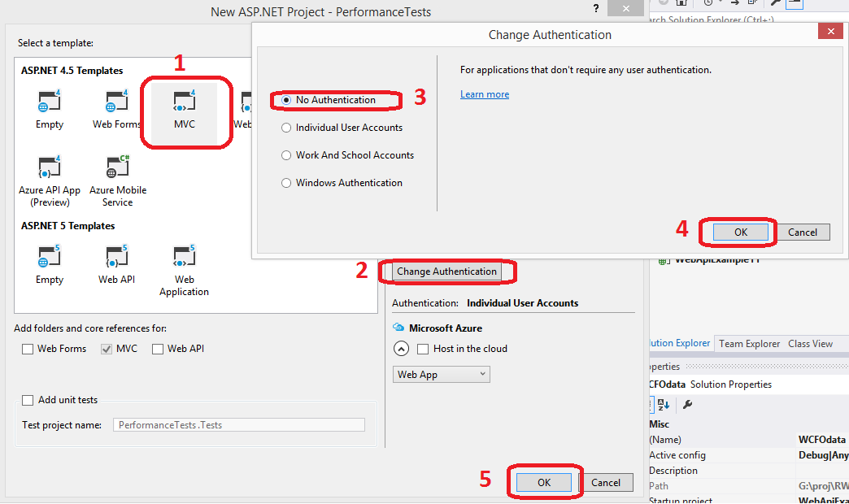
Task: Select the Empty ASP.NET 5 template
Action: [50, 265]
